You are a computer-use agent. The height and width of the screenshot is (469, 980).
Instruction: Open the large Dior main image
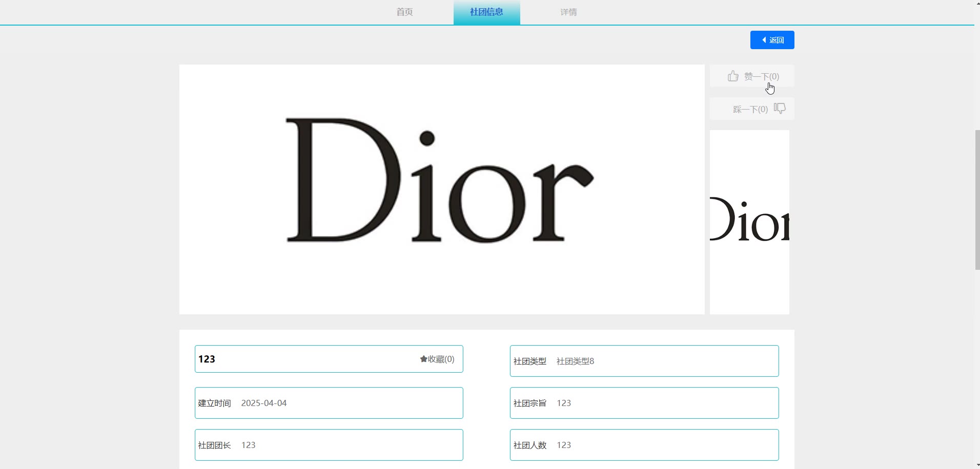[442, 189]
